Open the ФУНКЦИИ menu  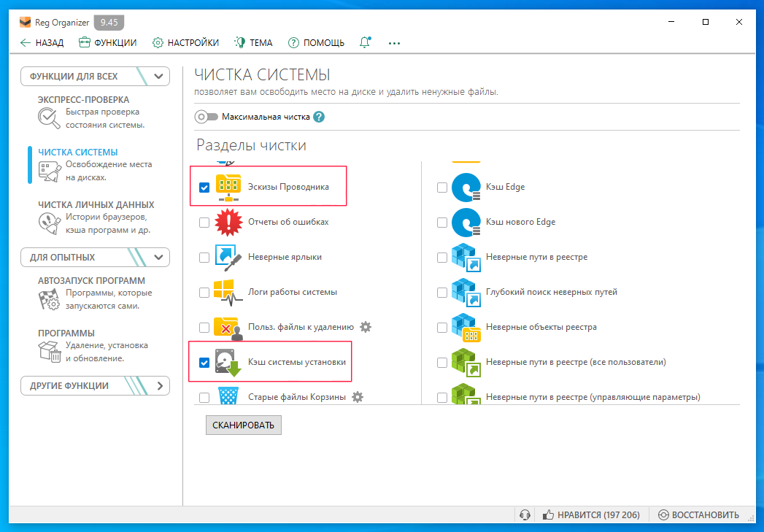tap(107, 43)
